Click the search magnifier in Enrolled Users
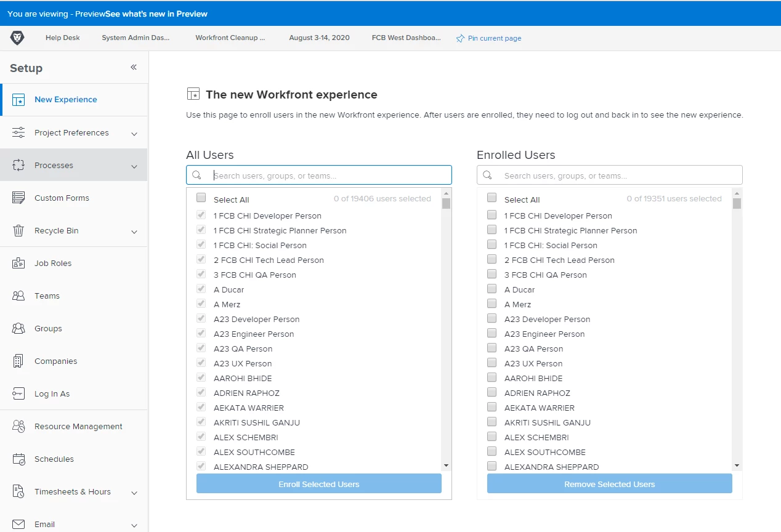 [487, 175]
